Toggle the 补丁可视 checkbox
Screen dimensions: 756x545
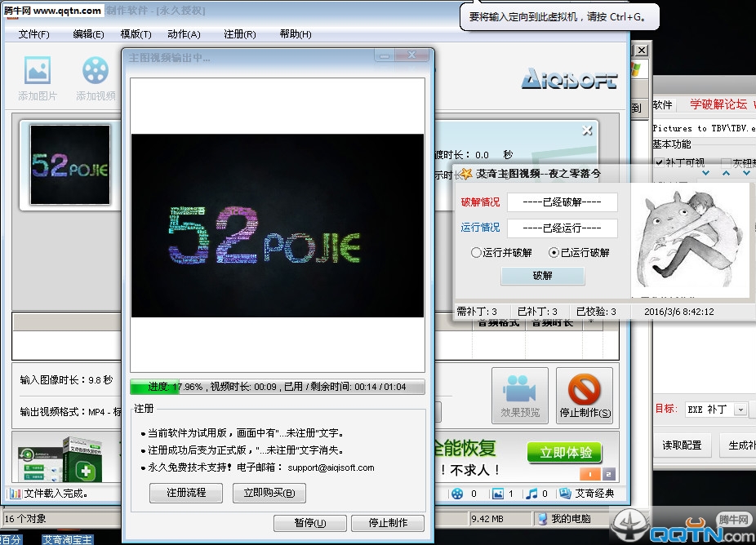(659, 162)
